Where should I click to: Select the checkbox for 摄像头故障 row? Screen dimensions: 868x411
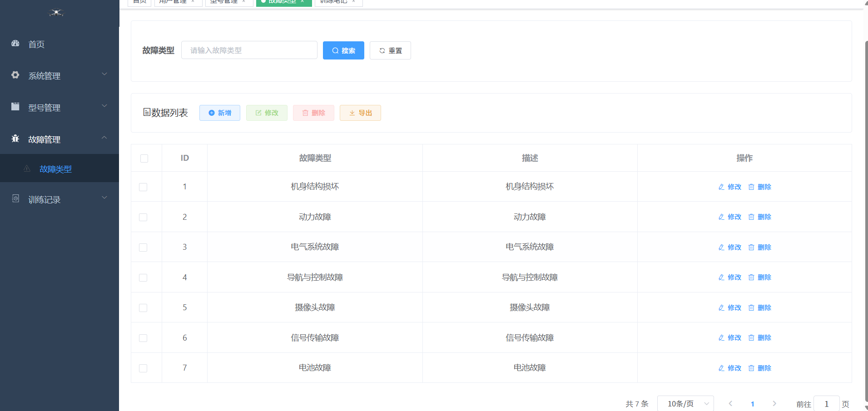pyautogui.click(x=143, y=308)
